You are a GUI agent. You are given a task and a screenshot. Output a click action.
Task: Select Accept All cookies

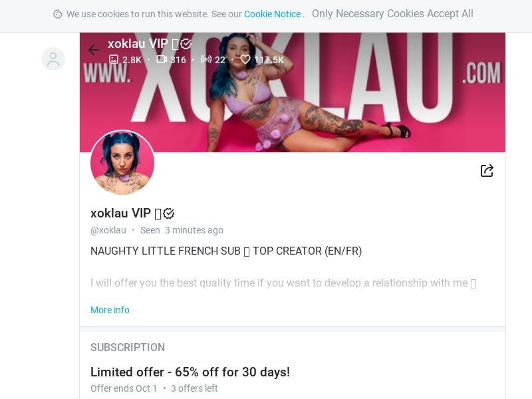(450, 13)
